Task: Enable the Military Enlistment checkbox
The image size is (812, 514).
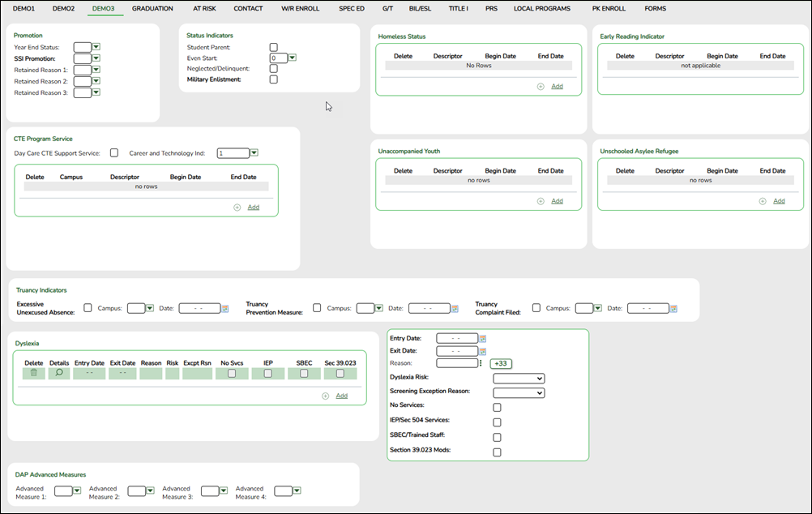Action: 273,79
